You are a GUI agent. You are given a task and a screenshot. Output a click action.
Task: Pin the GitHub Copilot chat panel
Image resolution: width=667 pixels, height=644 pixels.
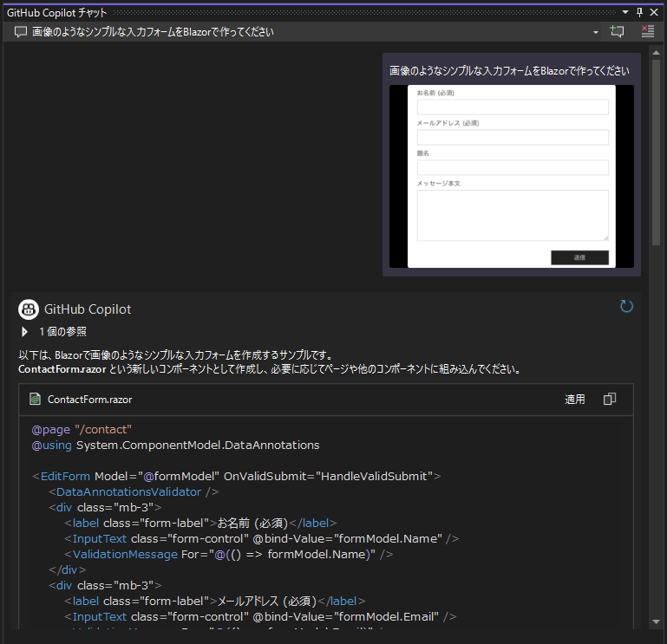[x=639, y=12]
